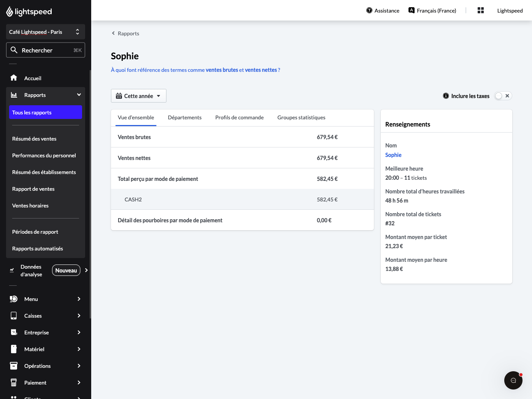
Task: Open Sophie name link in Renseignements
Action: coord(393,155)
